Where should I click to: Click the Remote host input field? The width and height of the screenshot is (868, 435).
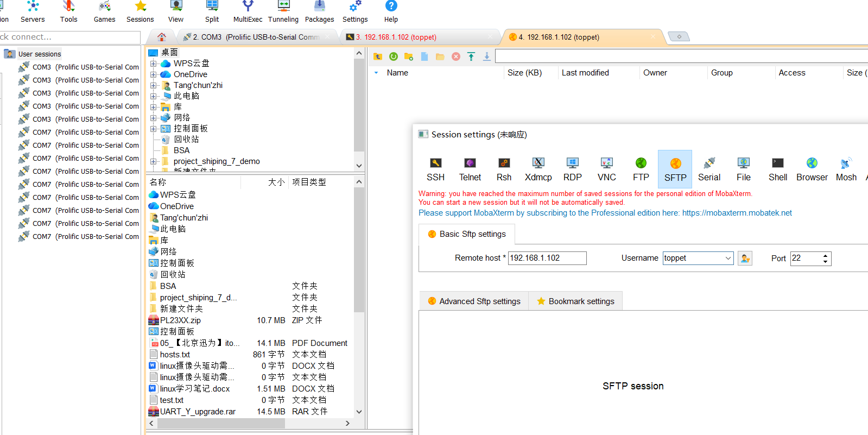547,258
